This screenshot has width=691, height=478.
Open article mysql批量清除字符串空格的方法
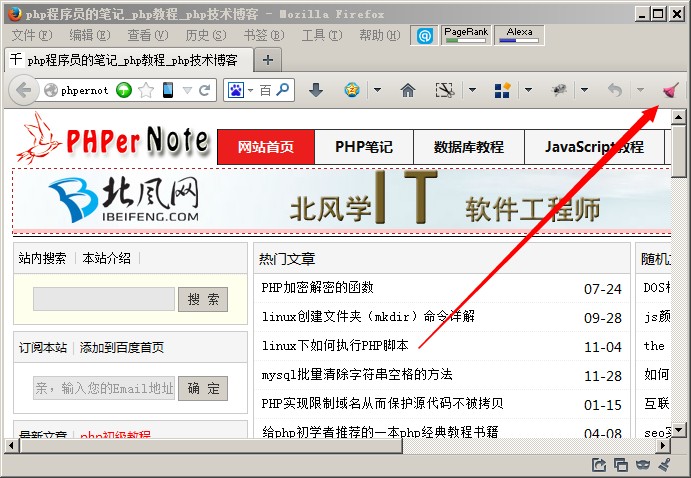(357, 374)
